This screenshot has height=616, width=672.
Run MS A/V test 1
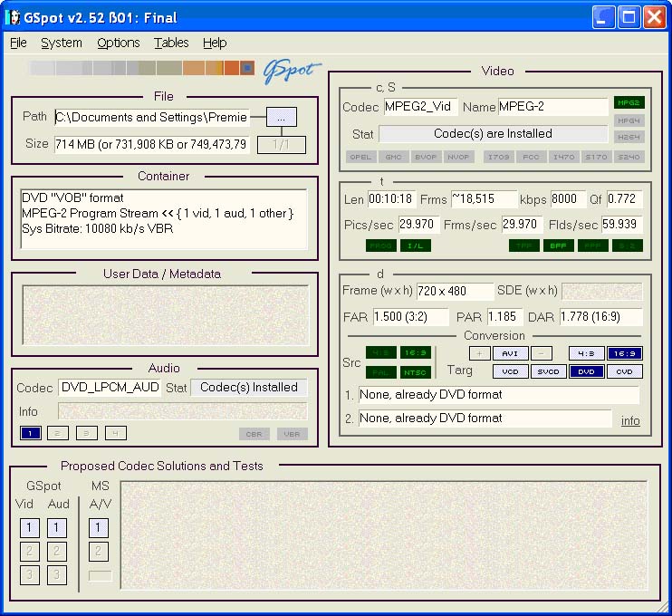[98, 528]
